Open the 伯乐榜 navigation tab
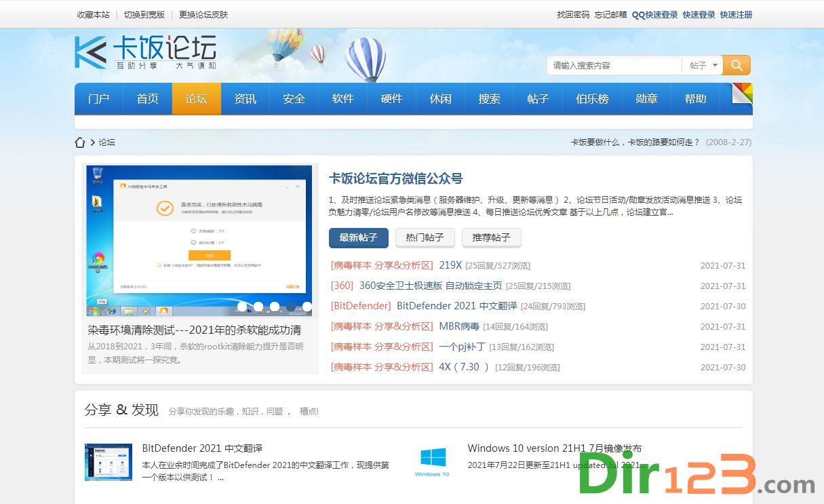Screen dimensions: 824x504 point(593,99)
